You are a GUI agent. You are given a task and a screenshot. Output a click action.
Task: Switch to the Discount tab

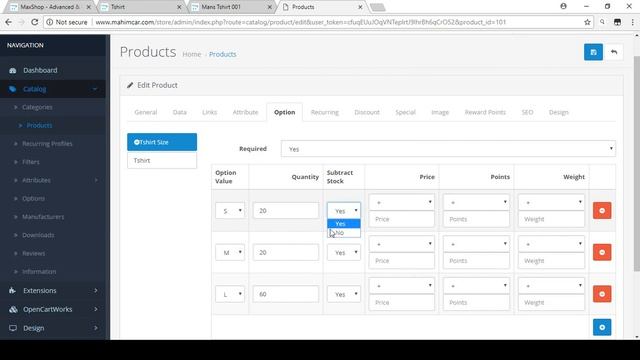[x=367, y=112]
